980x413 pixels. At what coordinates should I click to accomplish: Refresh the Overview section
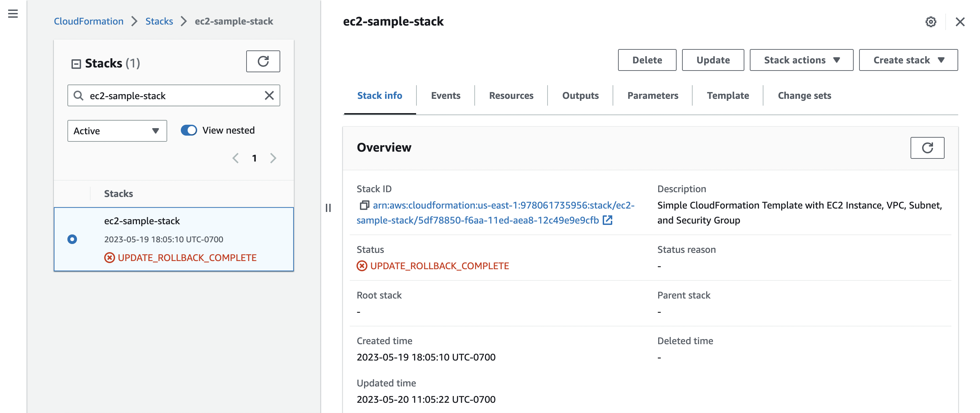tap(927, 148)
